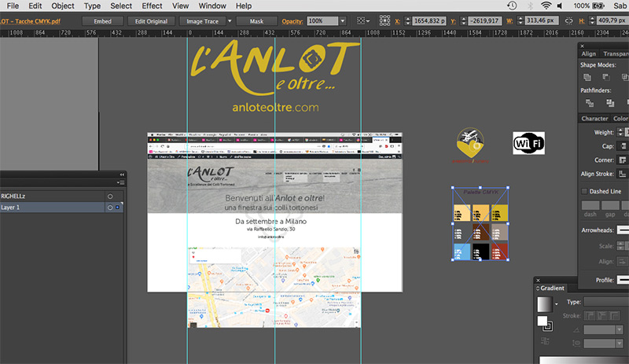Click the Trim pathfinder icon
Screen dimensions: 629x364
click(610, 103)
